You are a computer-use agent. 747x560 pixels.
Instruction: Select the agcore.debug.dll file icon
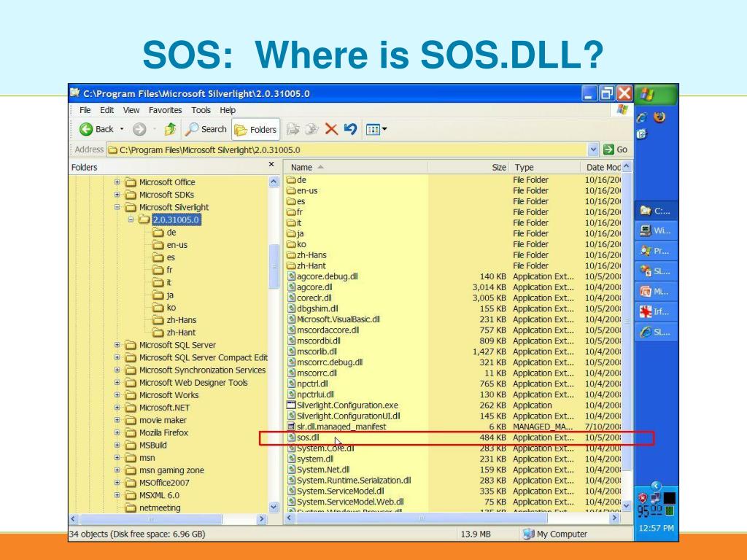tap(292, 276)
